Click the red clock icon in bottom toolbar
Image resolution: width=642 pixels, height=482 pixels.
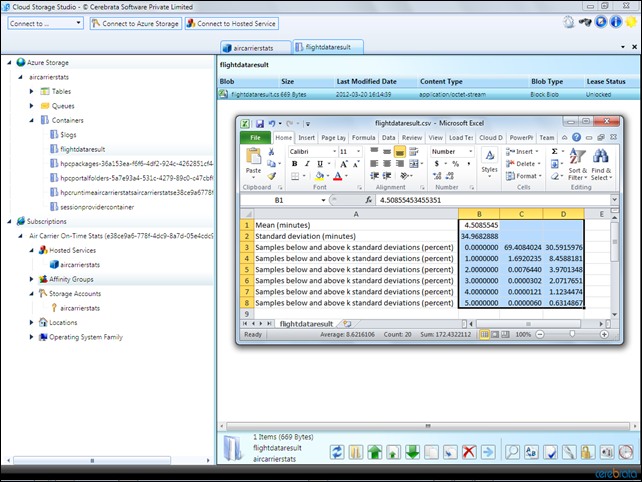click(x=625, y=452)
